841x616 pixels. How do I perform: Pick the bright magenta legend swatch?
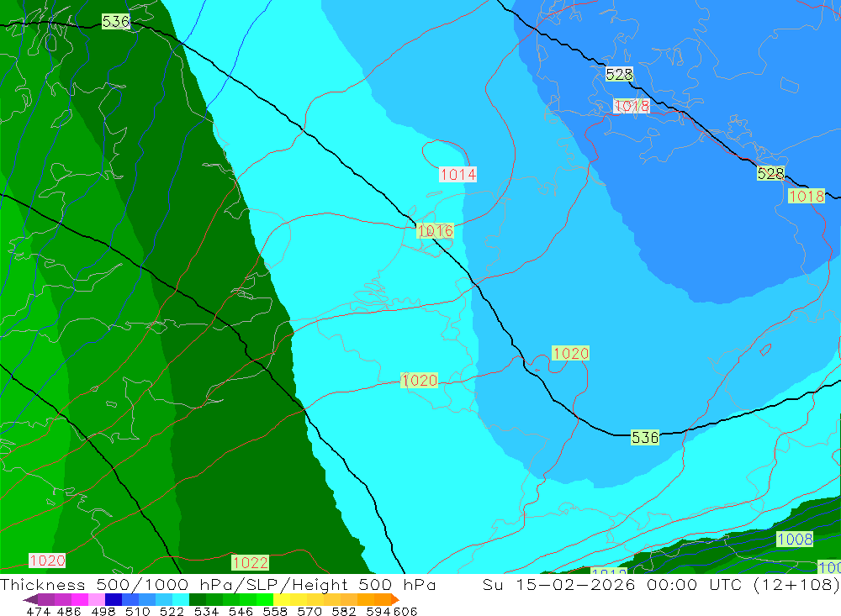coord(78,599)
